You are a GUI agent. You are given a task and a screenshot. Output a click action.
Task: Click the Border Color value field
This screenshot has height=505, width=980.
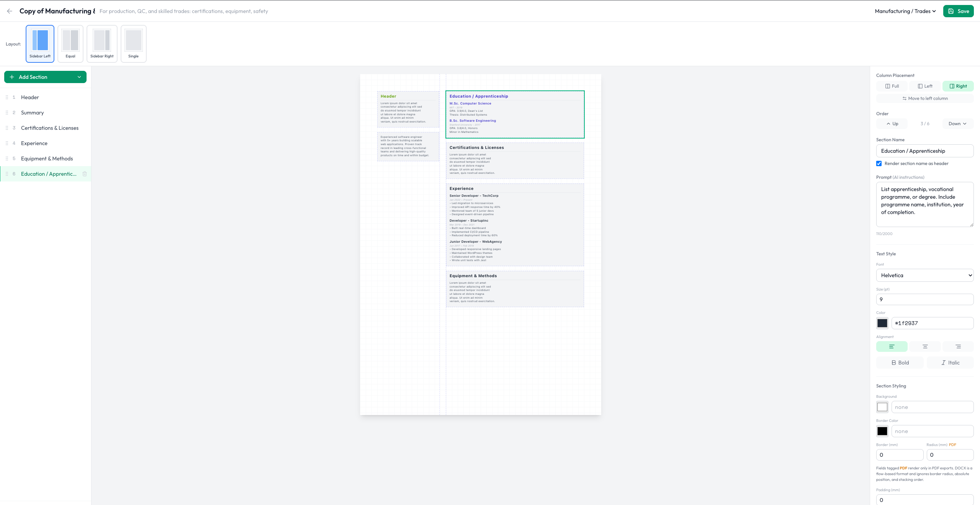pos(933,431)
